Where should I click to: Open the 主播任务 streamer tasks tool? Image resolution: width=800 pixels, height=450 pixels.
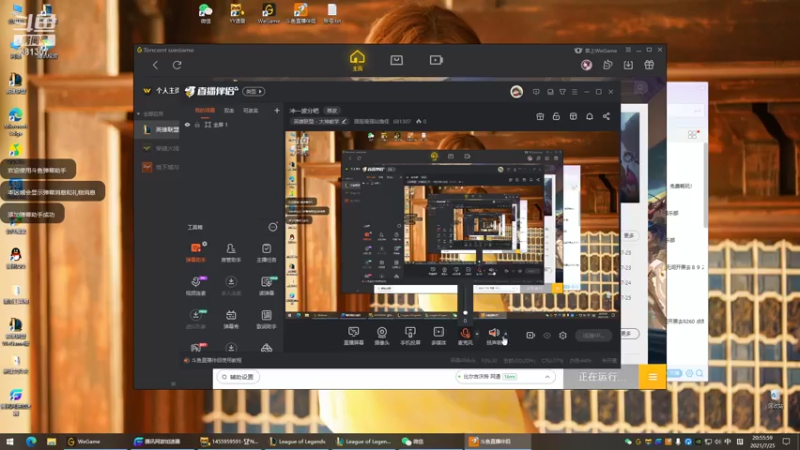pyautogui.click(x=266, y=252)
